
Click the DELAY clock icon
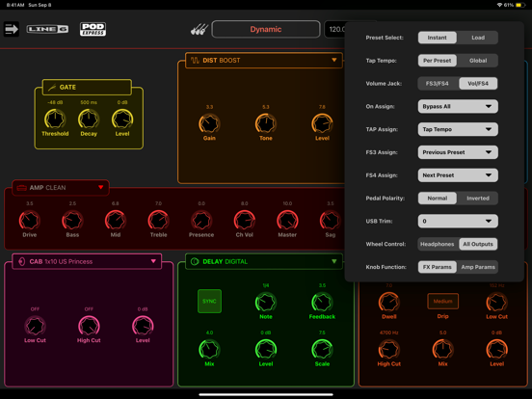tap(195, 261)
